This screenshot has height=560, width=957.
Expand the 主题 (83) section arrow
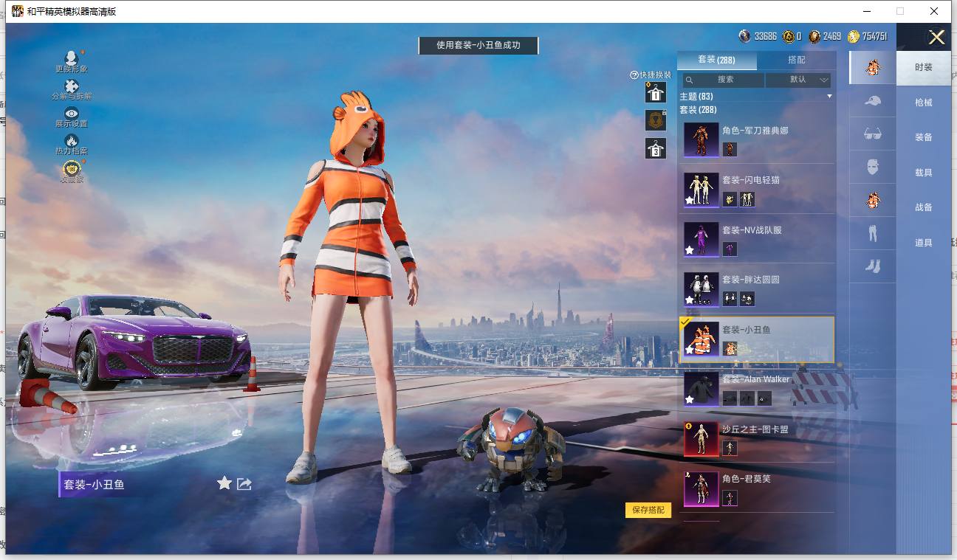[x=829, y=97]
